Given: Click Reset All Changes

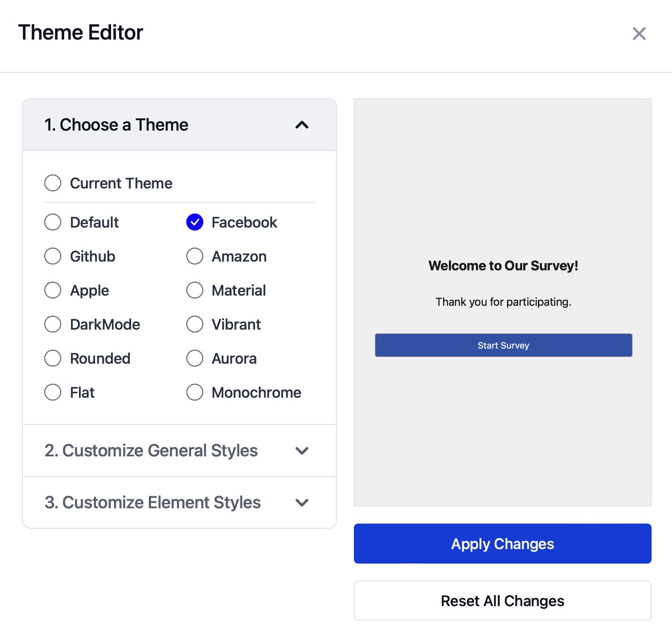Looking at the screenshot, I should click(x=502, y=601).
